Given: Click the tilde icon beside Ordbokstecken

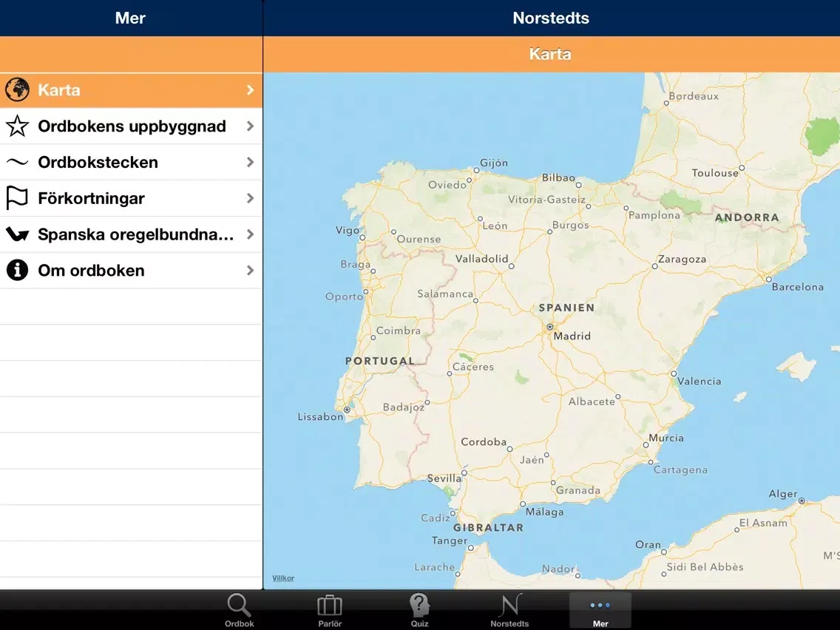Looking at the screenshot, I should click(x=17, y=162).
